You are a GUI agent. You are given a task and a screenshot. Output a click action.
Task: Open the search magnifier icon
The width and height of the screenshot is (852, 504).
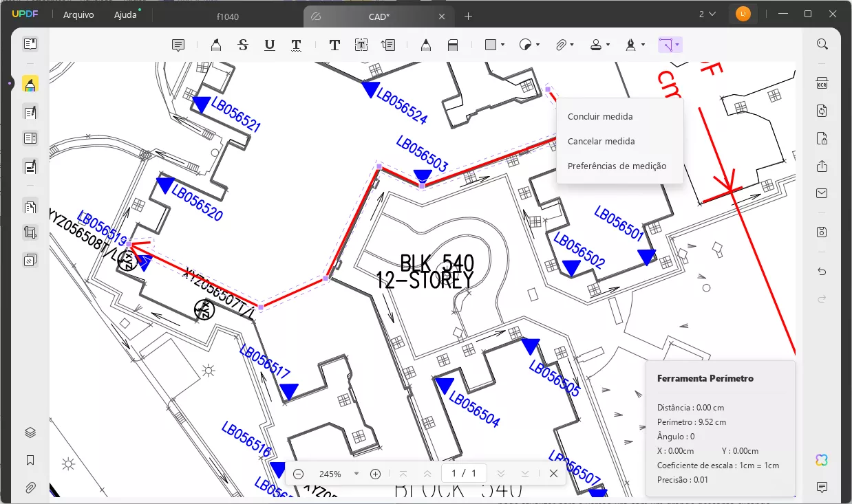(x=822, y=44)
